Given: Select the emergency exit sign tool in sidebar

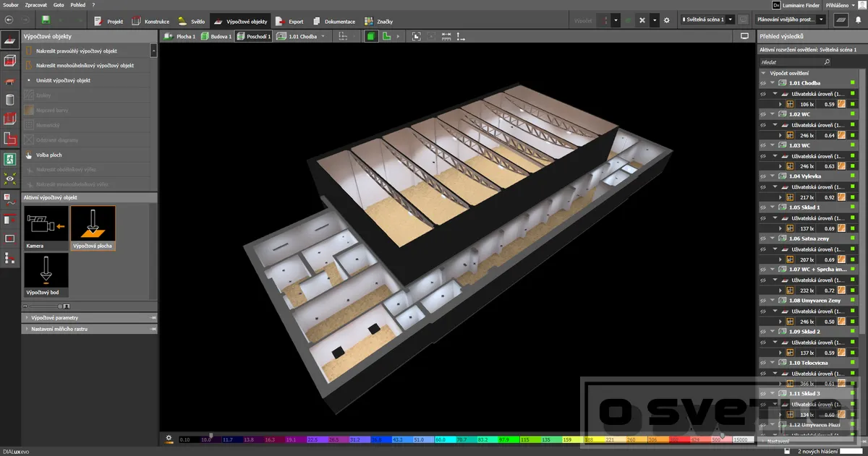Looking at the screenshot, I should pos(9,158).
